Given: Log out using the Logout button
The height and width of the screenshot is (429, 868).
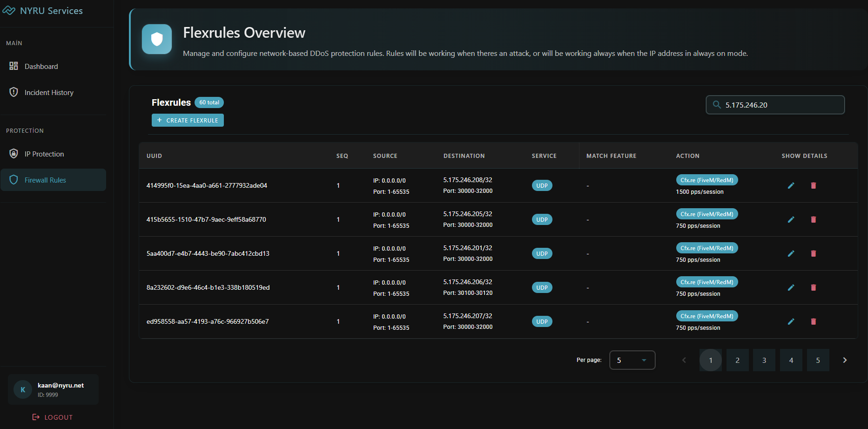Looking at the screenshot, I should [53, 417].
